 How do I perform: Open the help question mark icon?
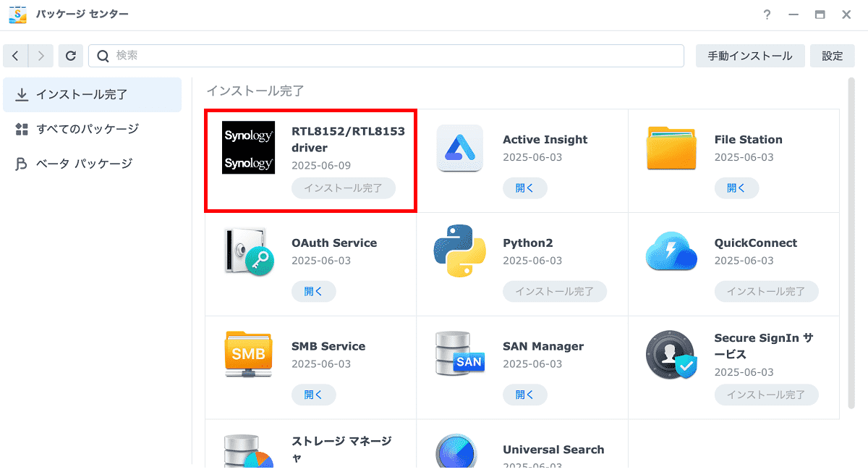click(x=767, y=14)
